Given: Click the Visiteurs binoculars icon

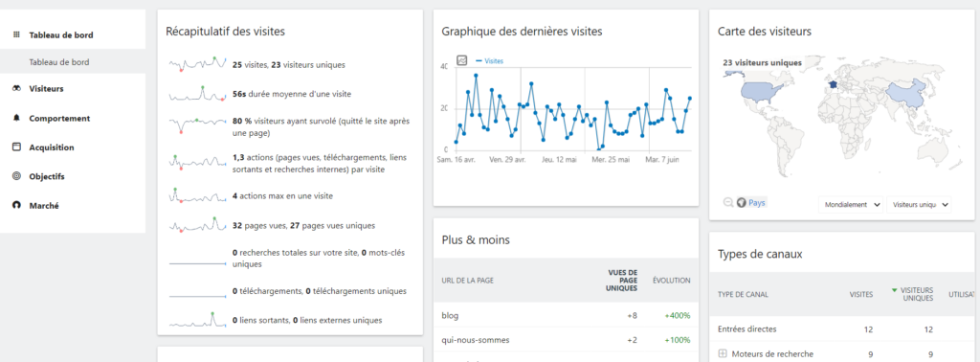Looking at the screenshot, I should point(17,89).
